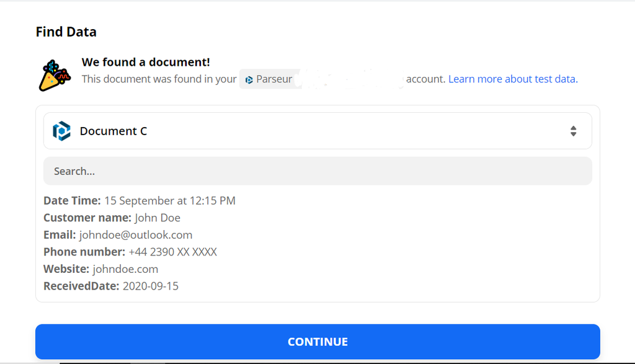Click the small Parseur mark inside the gray badge
The width and height of the screenshot is (635, 364).
(x=249, y=79)
